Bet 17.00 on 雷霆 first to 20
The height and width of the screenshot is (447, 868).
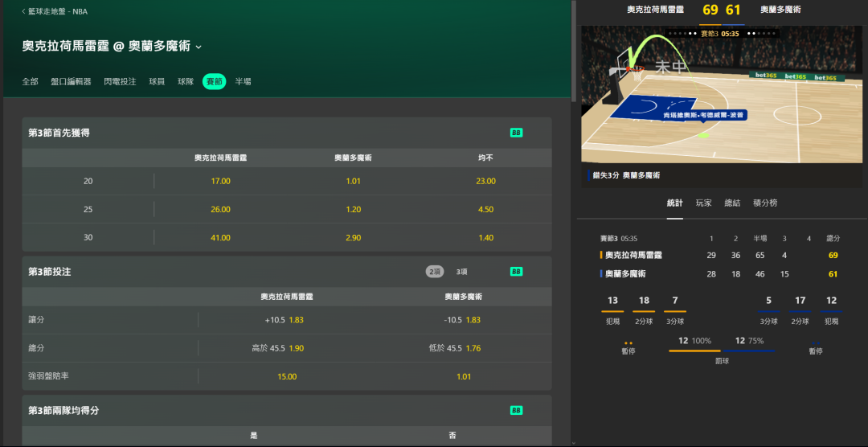click(x=220, y=181)
